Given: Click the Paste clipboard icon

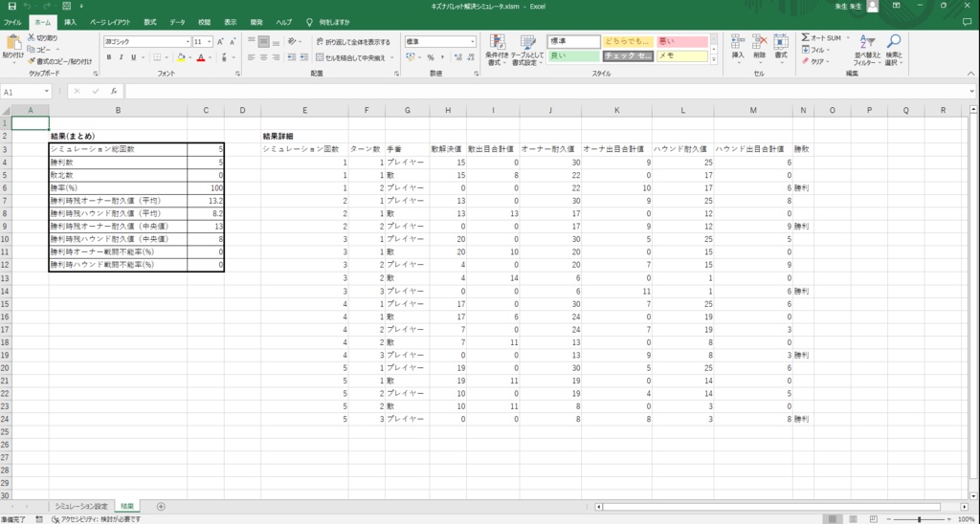Looking at the screenshot, I should click(x=12, y=42).
